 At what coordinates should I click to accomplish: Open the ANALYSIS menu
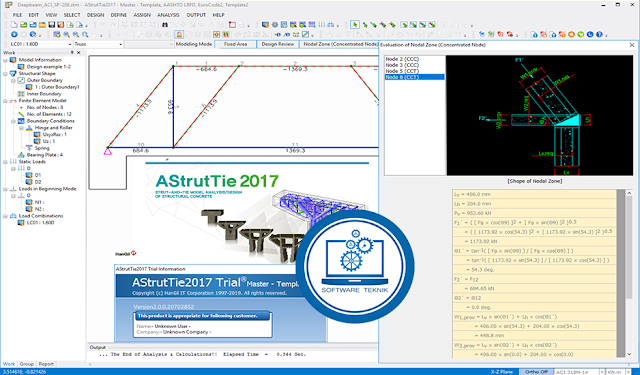(168, 15)
